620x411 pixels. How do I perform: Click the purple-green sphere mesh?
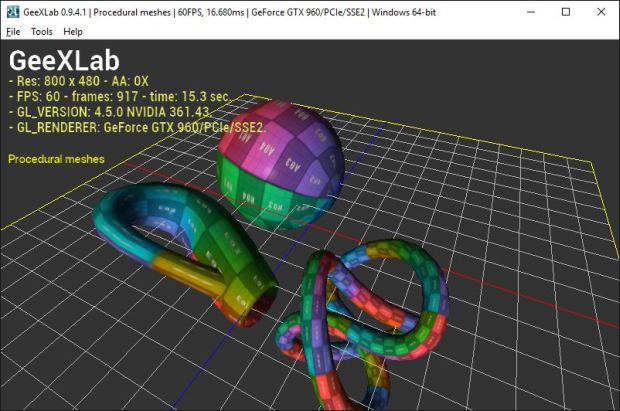(280, 165)
